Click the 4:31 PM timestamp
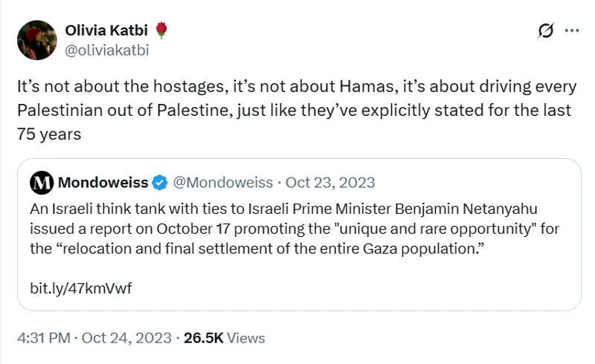Screen dimensions: 595x364 (x=43, y=338)
